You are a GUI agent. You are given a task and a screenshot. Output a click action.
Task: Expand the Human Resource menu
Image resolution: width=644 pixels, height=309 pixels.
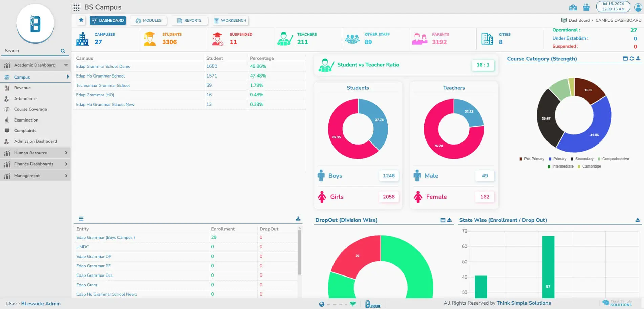[x=66, y=153]
